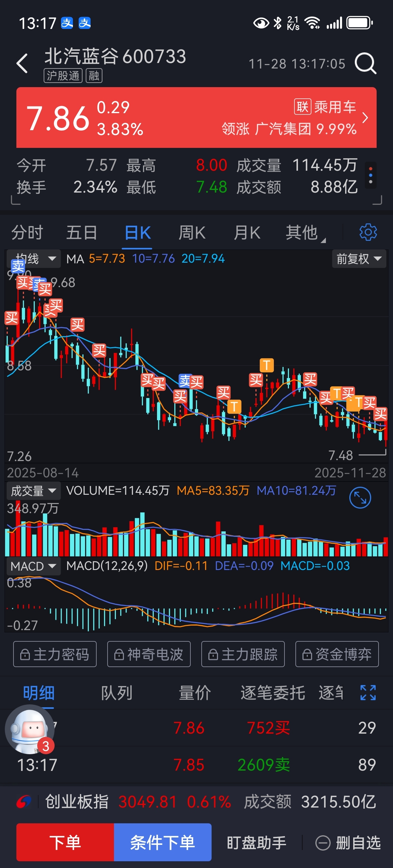Select the 日K chart tab
The image size is (393, 868).
(137, 232)
